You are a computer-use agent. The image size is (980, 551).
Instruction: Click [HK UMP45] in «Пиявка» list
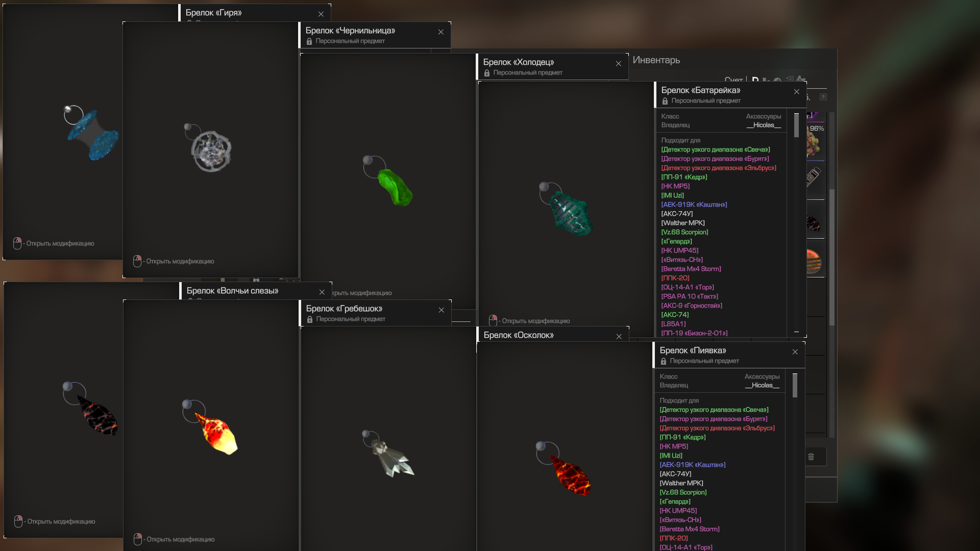click(x=678, y=511)
